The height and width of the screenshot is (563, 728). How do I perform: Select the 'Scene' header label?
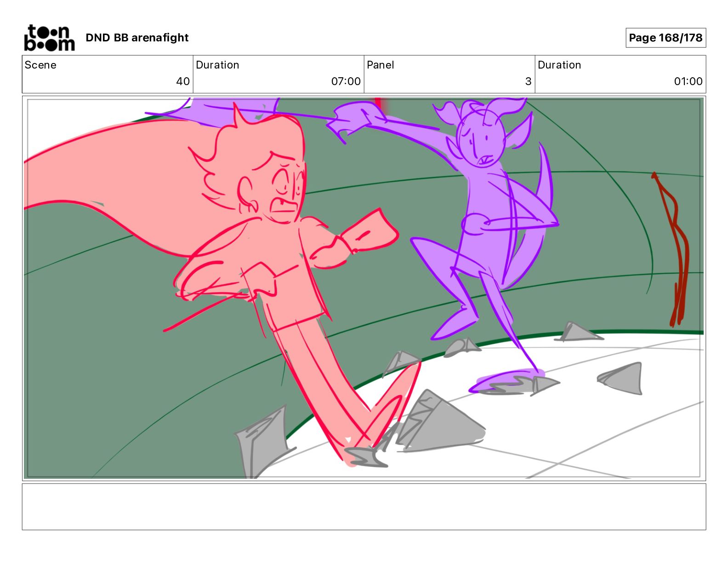(40, 65)
